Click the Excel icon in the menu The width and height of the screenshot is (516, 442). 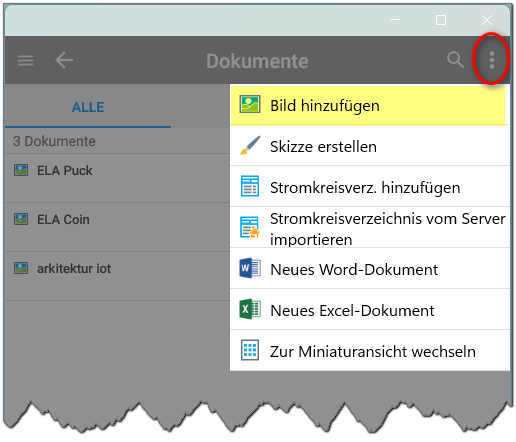[x=250, y=309]
